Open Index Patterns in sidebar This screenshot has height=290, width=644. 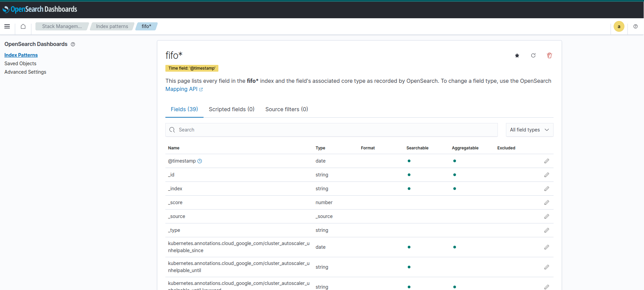click(21, 55)
